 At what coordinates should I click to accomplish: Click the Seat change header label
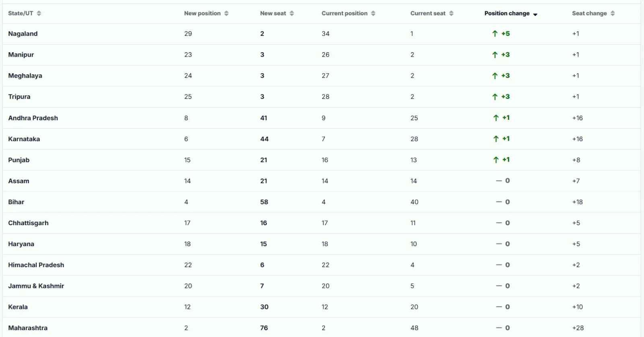pyautogui.click(x=589, y=13)
